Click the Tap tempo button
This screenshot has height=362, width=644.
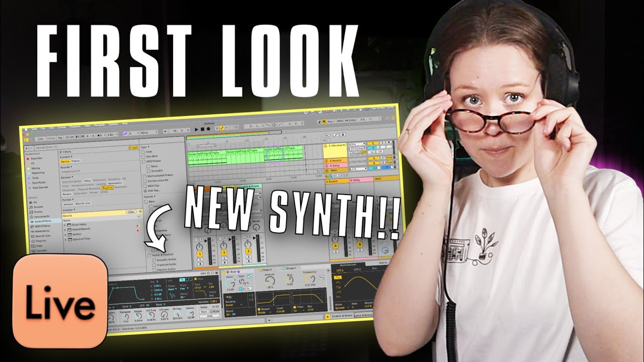pos(60,138)
